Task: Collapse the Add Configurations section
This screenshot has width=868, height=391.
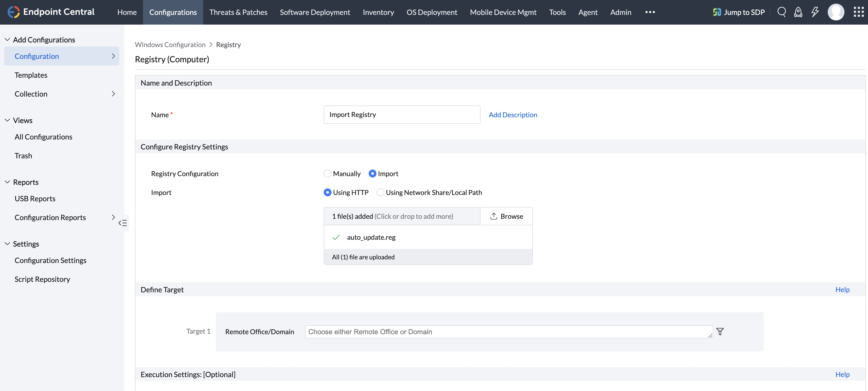Action: point(7,40)
